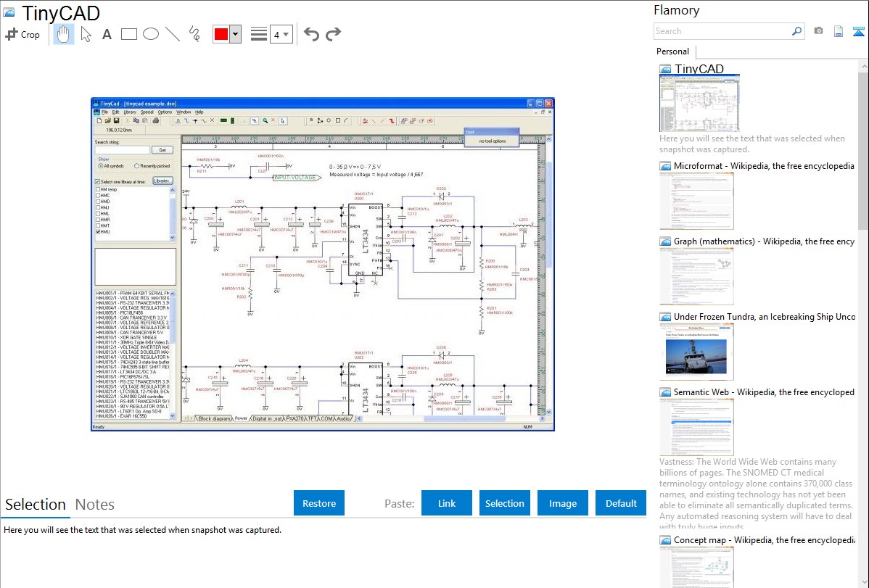Undo the last annotation
Viewport: 869px width, 588px height.
pyautogui.click(x=311, y=34)
